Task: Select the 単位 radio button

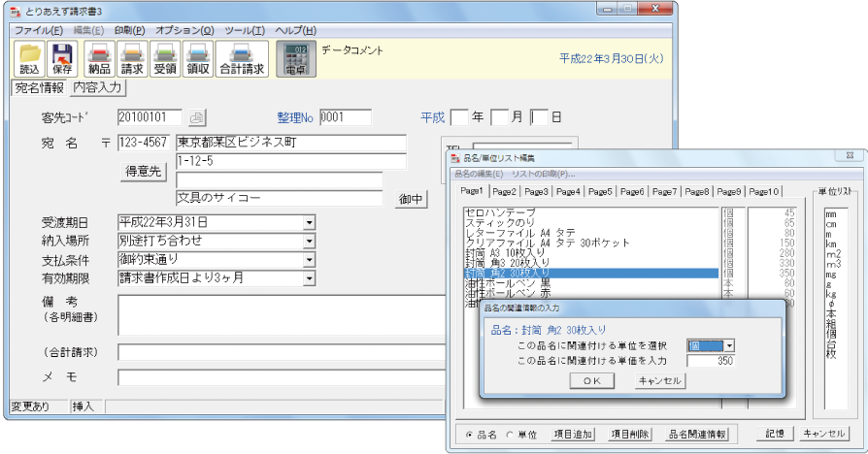Action: (510, 434)
